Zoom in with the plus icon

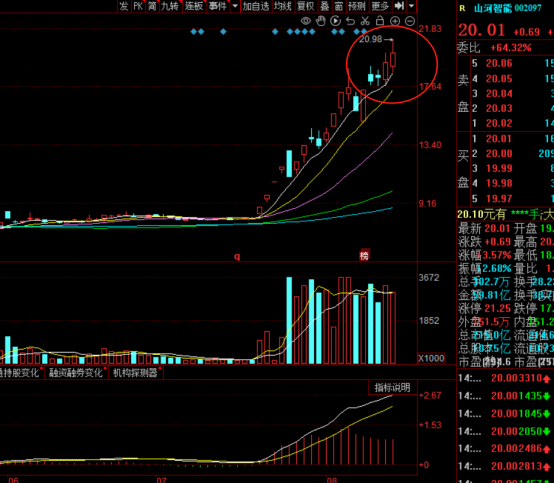pos(395,21)
